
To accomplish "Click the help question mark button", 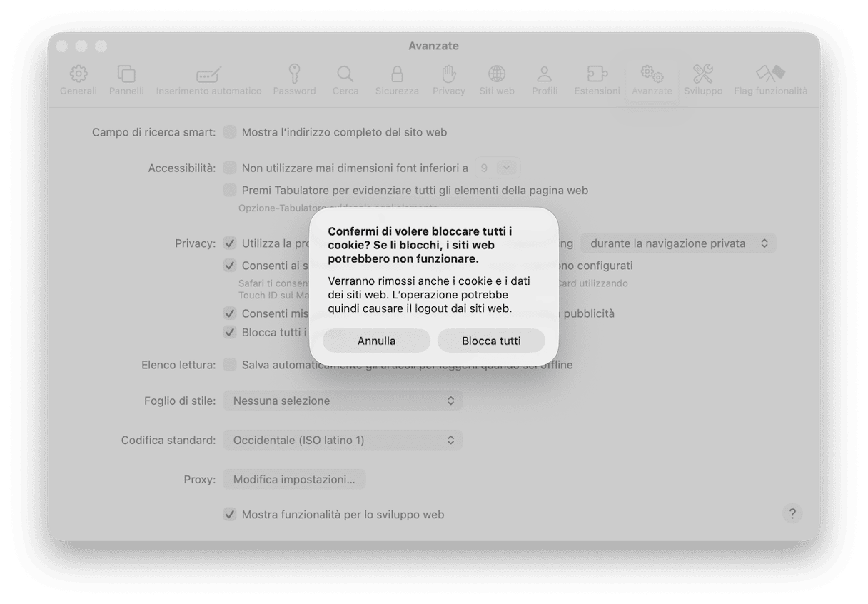I will [x=792, y=513].
